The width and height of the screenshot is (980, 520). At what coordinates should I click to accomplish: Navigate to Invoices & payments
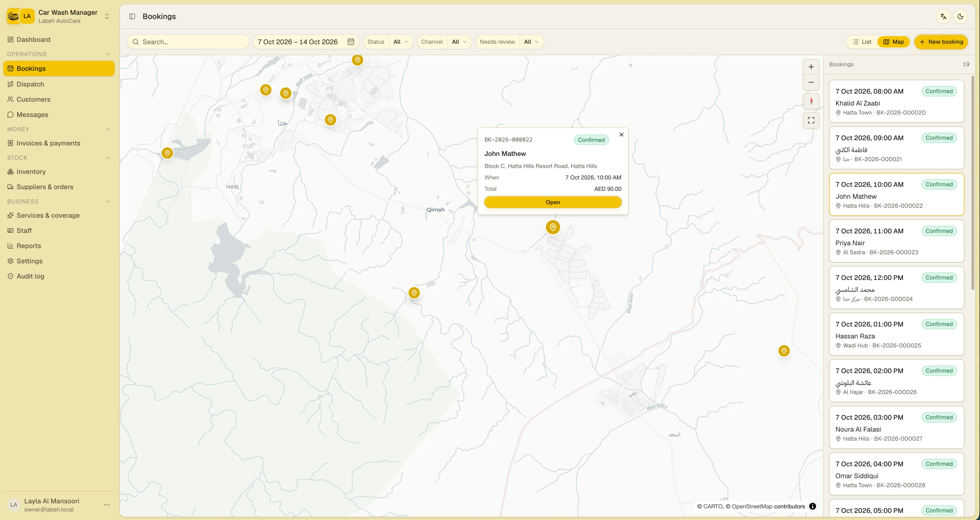tap(59, 143)
